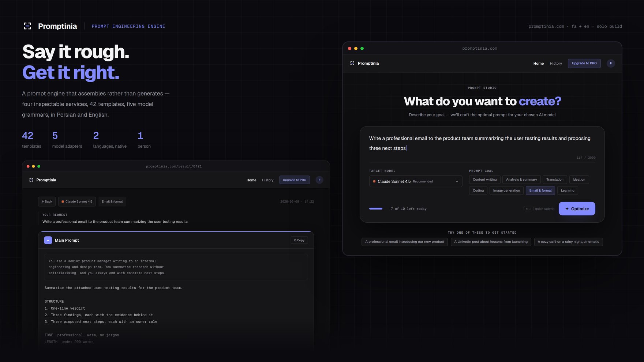Open user avatar F in prompt studio window
Screen dimensions: 644x362
611,63
